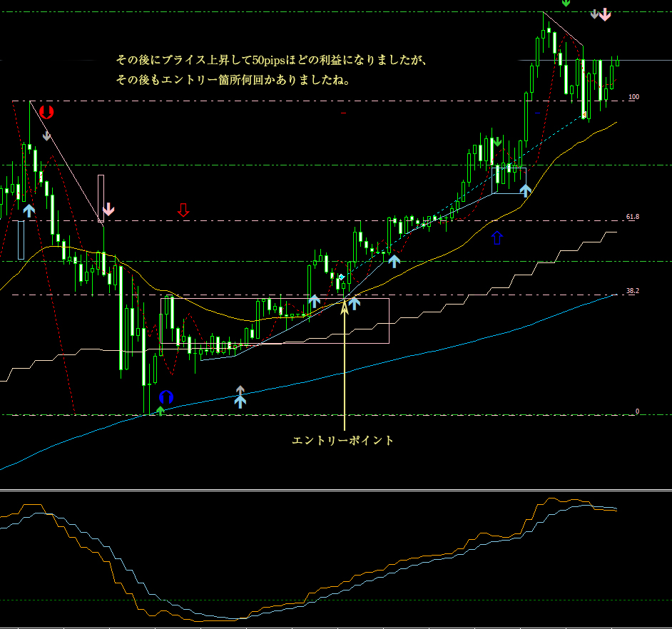
Task: Click gray down arrow at chart top right
Action: point(594,14)
